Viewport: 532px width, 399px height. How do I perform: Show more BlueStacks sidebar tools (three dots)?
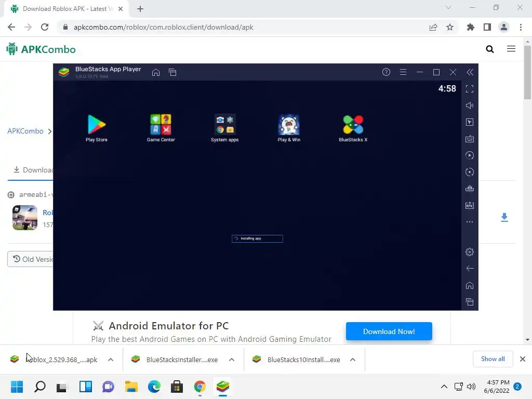pos(470,222)
